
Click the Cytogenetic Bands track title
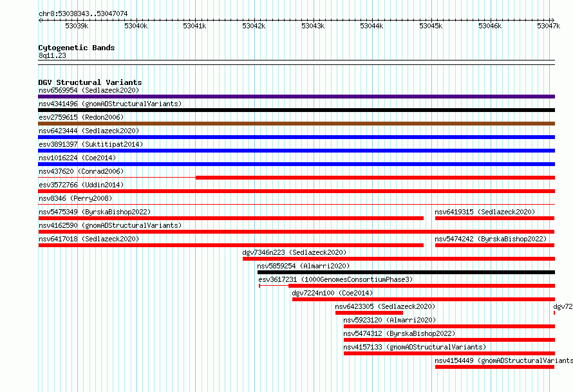pos(77,48)
